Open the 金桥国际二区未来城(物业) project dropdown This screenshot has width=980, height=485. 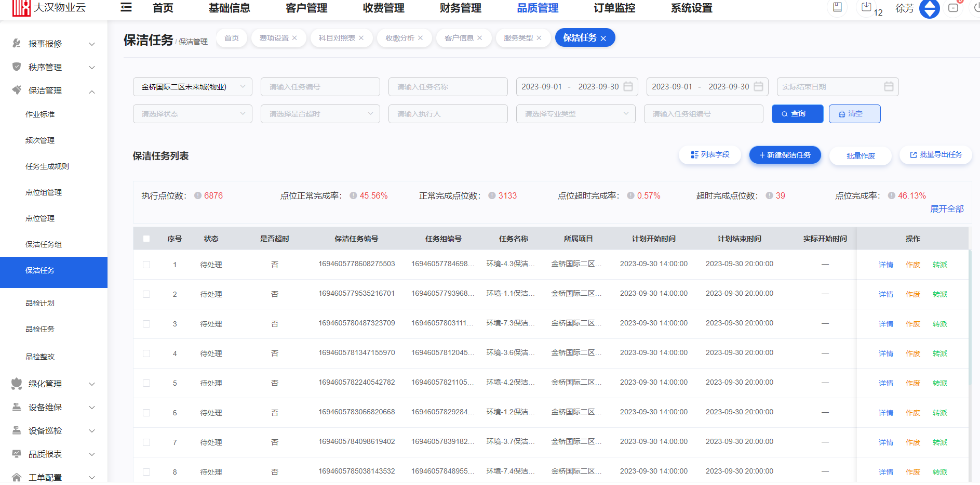pyautogui.click(x=193, y=87)
